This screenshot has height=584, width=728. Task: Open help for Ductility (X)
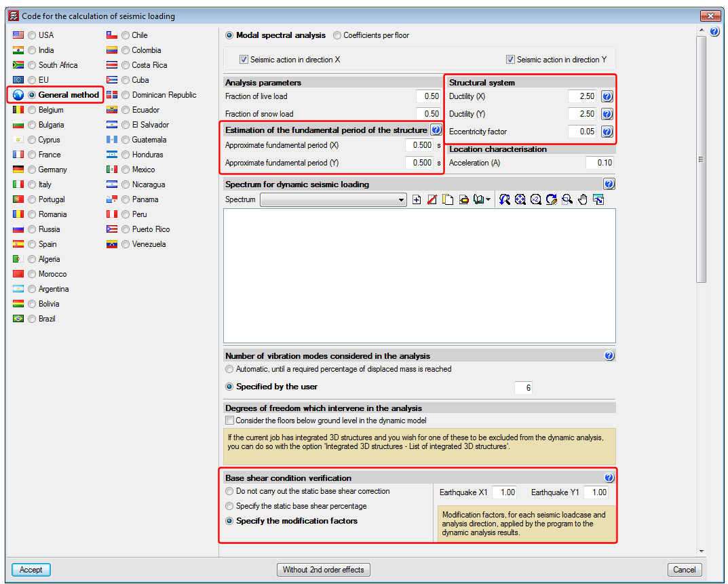tap(607, 96)
